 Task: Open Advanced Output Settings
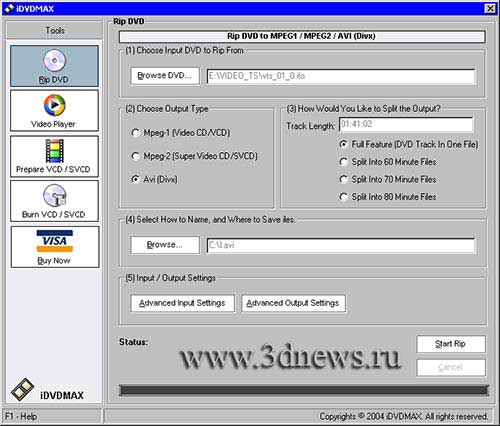(293, 303)
